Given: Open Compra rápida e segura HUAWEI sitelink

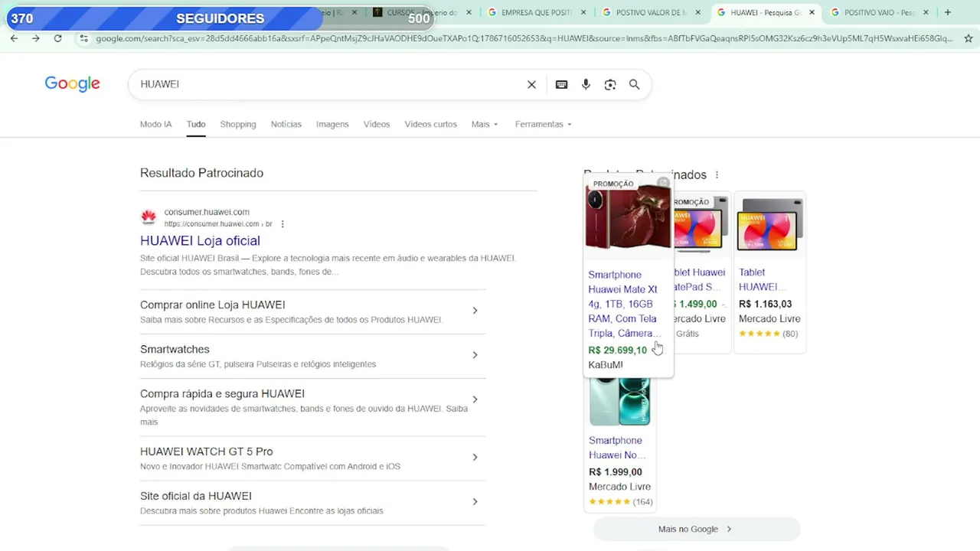Looking at the screenshot, I should click(222, 393).
